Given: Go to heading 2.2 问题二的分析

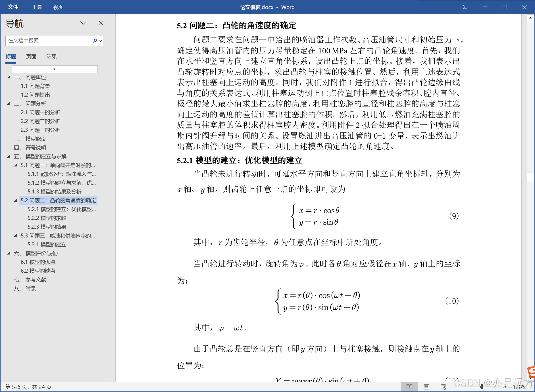Looking at the screenshot, I should point(40,121).
